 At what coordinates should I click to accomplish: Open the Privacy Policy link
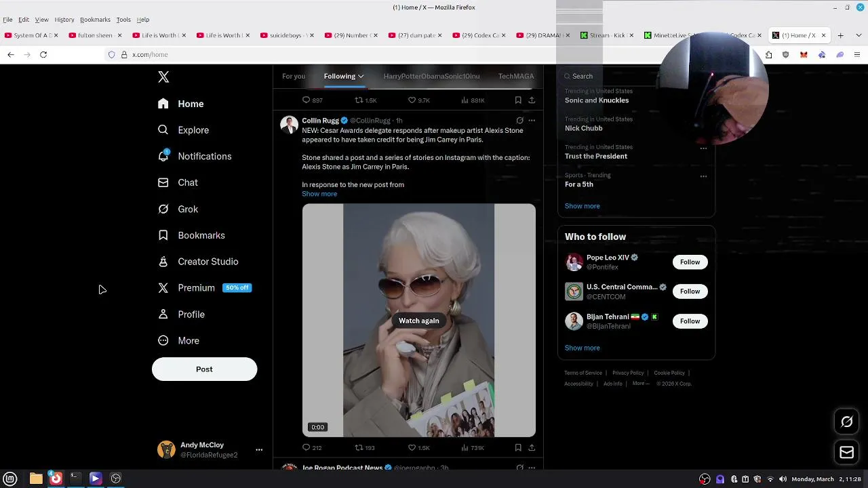pos(628,373)
